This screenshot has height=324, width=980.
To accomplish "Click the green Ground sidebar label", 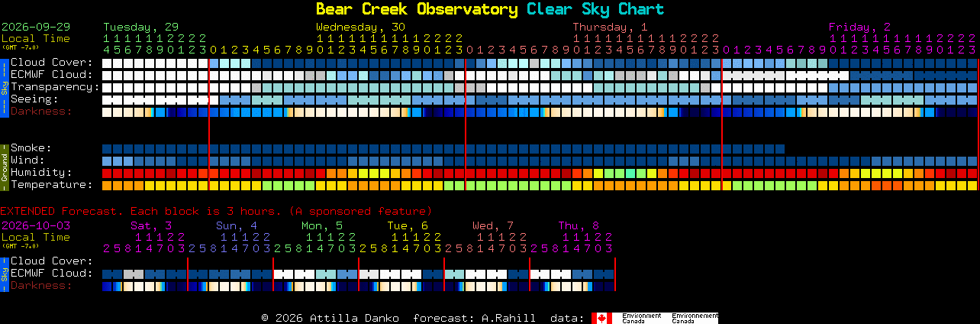I will tap(4, 166).
